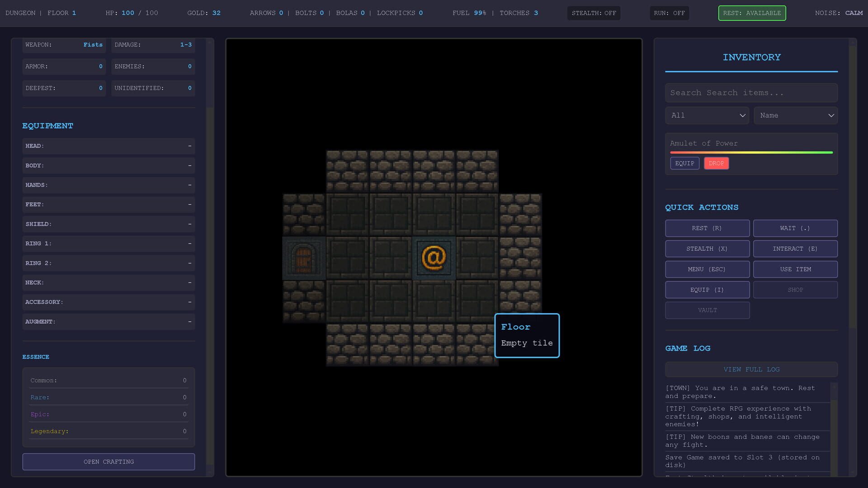Open the game menu with MENU (ESC)

[707, 269]
